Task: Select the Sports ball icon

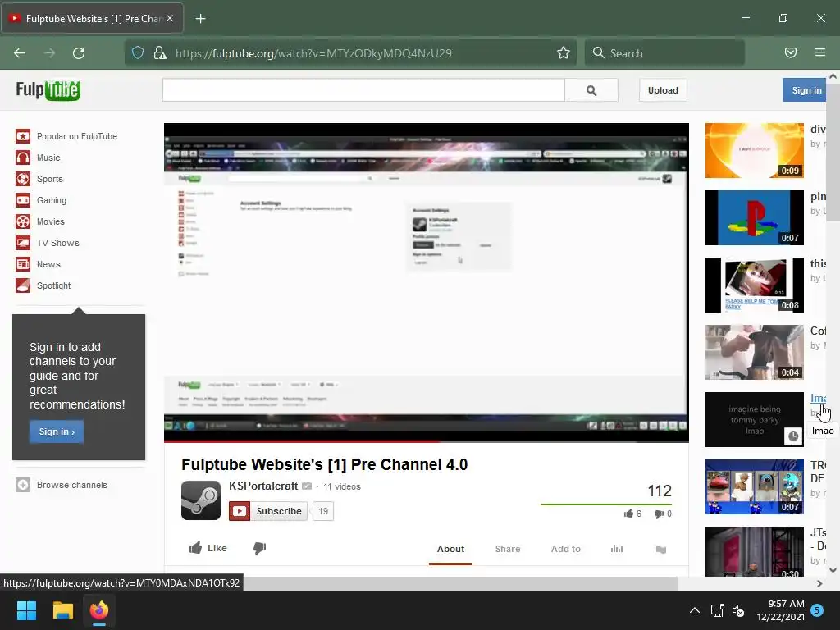Action: pos(23,179)
